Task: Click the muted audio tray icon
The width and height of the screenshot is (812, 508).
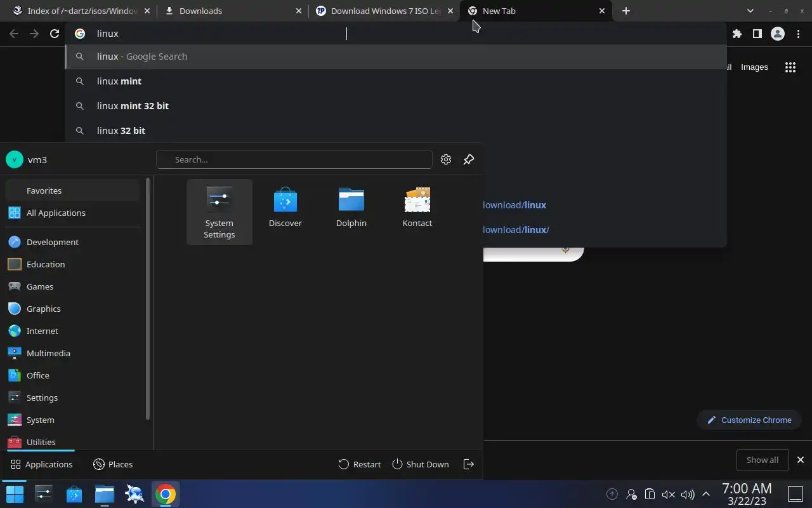Action: [668, 494]
